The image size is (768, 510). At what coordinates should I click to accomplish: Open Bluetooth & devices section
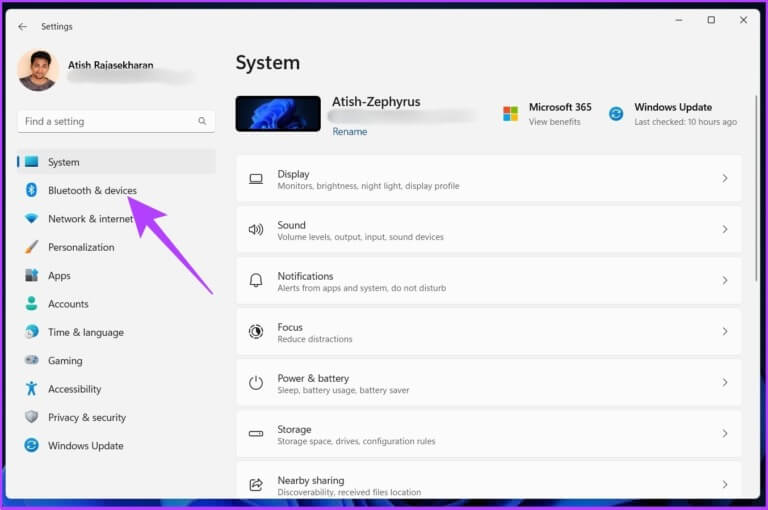[x=117, y=190]
